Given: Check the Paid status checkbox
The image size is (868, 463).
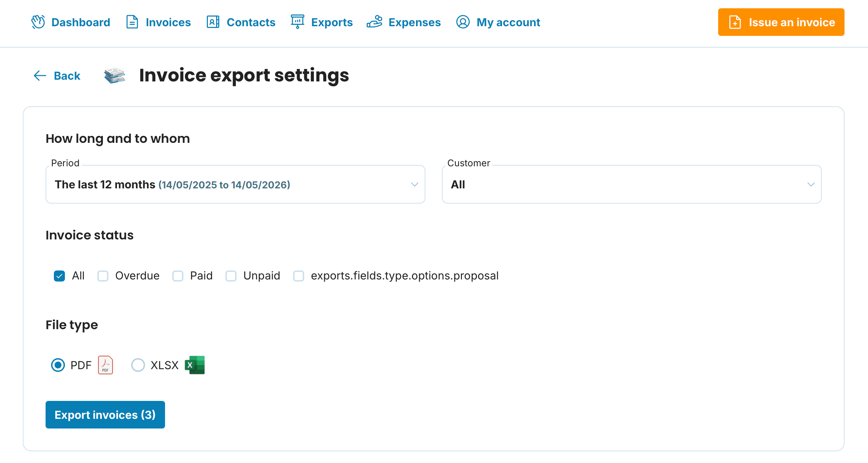Looking at the screenshot, I should click(x=178, y=276).
